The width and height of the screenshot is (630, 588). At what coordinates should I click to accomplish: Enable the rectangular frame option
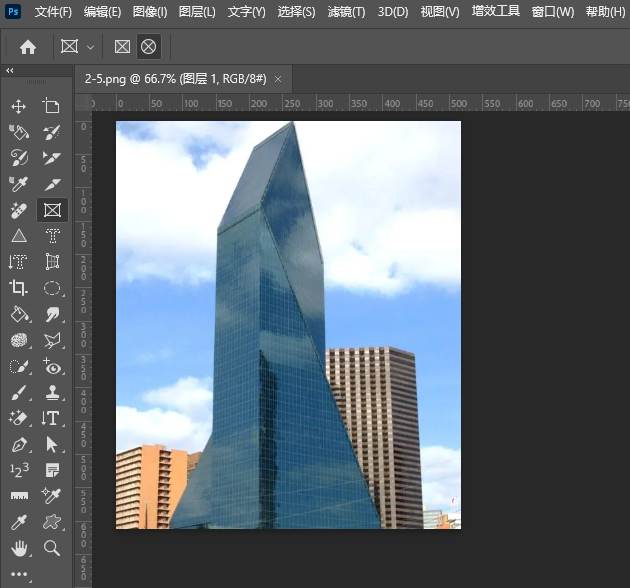pos(122,47)
